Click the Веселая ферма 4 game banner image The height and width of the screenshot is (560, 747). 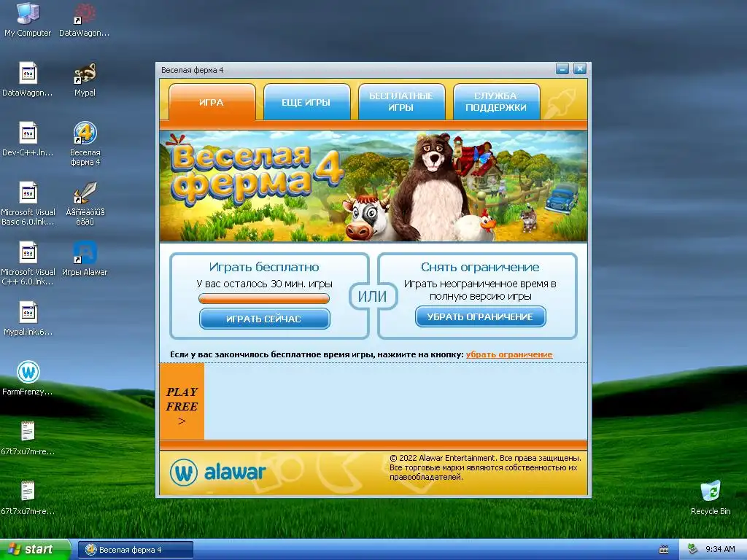pos(373,186)
